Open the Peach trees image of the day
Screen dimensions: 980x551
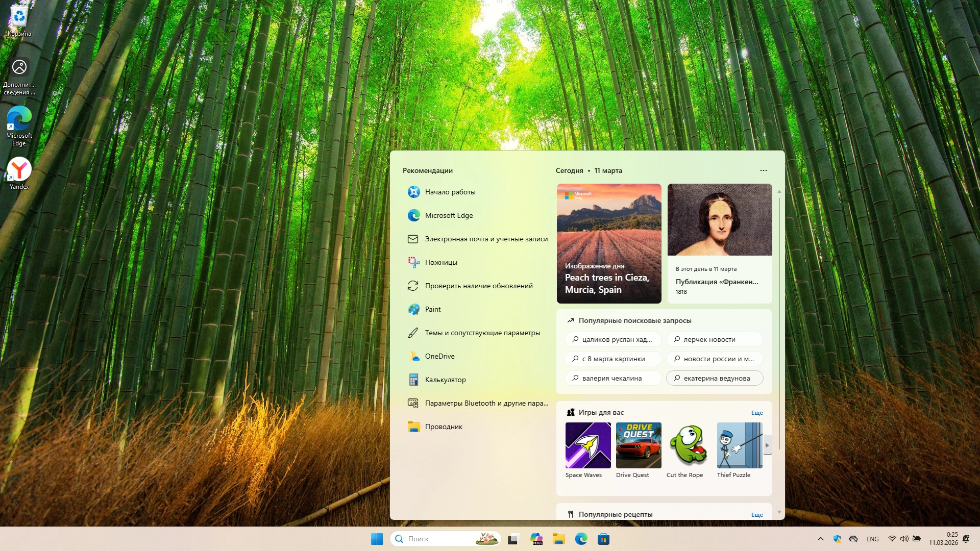(x=608, y=244)
